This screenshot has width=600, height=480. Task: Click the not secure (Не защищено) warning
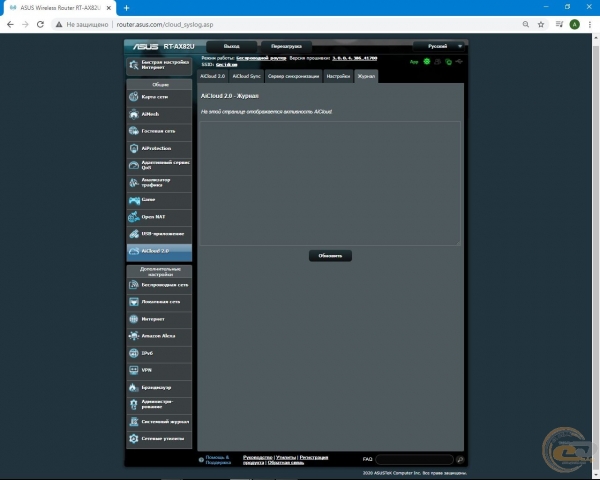tap(82, 24)
